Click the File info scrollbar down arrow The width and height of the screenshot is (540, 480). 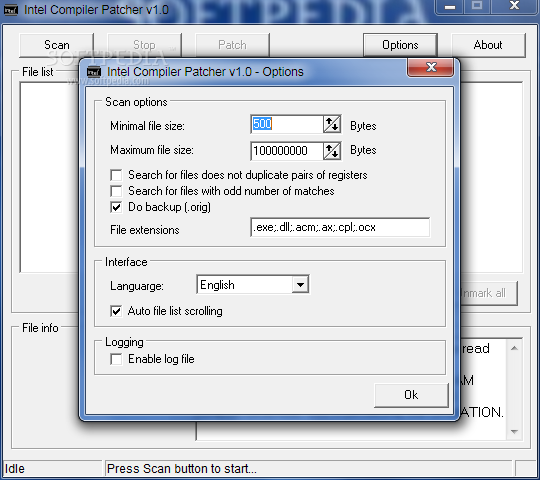click(514, 431)
